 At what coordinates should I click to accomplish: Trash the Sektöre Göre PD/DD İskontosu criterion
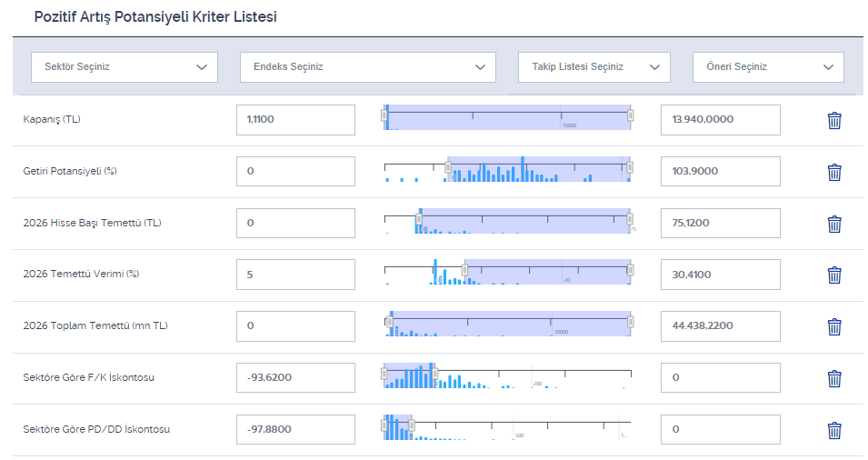pyautogui.click(x=833, y=430)
